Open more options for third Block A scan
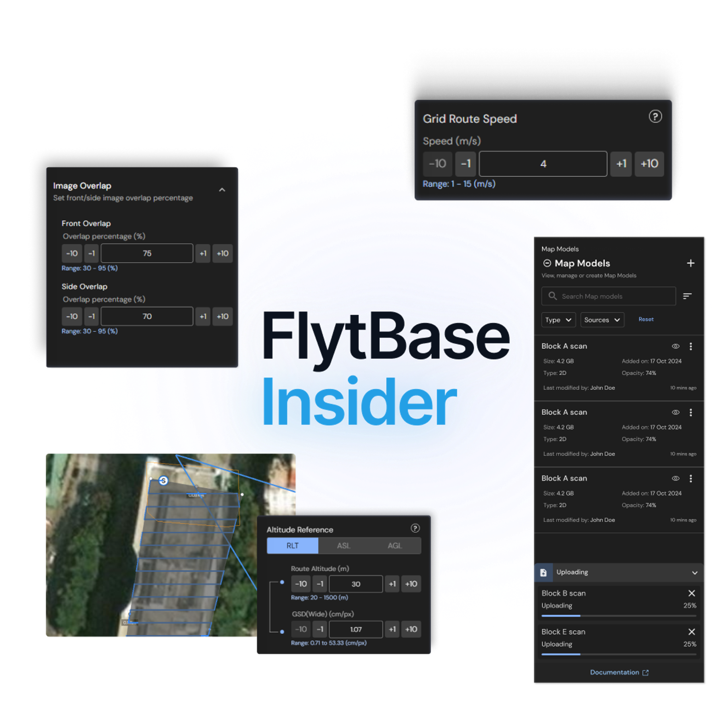Screen dimensions: 728x728 pyautogui.click(x=691, y=478)
